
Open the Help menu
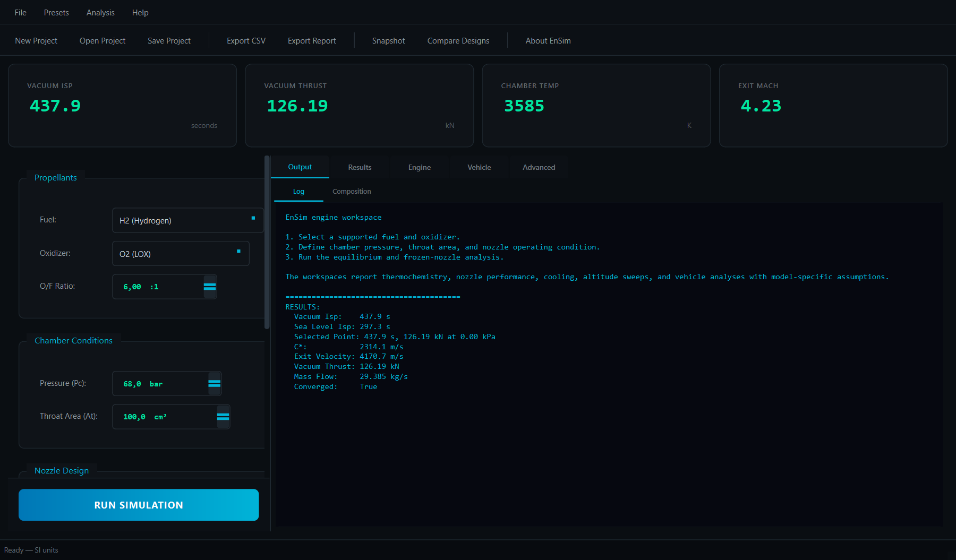coord(140,12)
